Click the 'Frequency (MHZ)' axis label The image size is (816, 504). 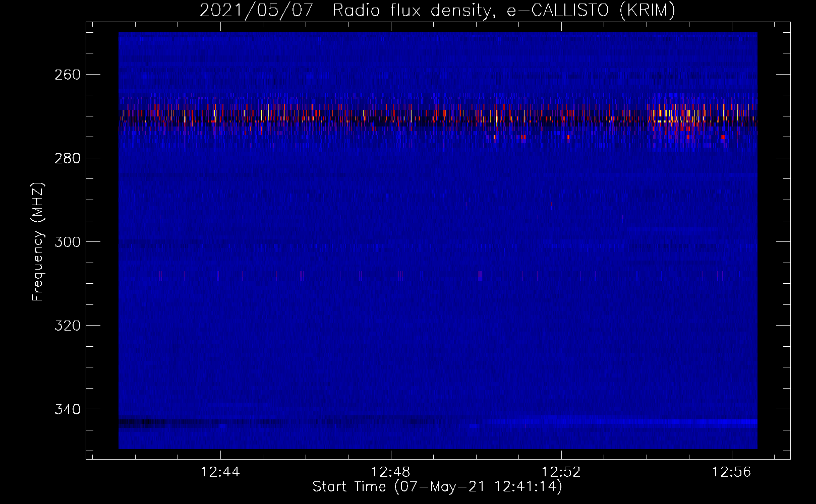(x=38, y=241)
